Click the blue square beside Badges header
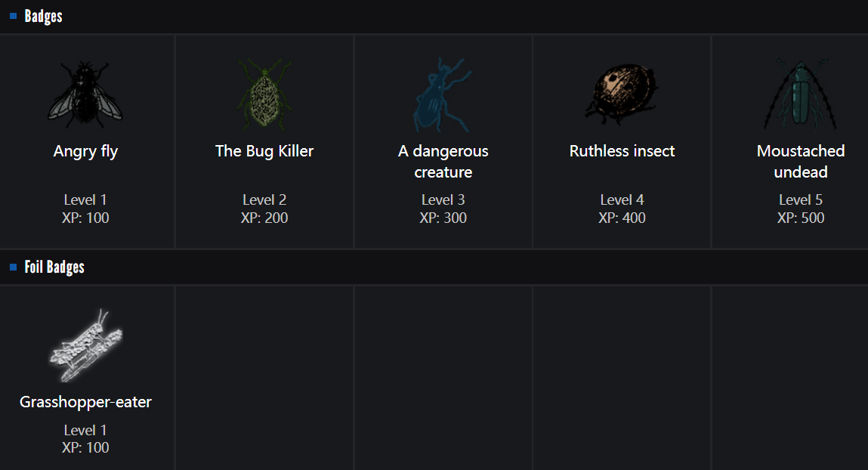The height and width of the screenshot is (470, 868). click(x=14, y=16)
